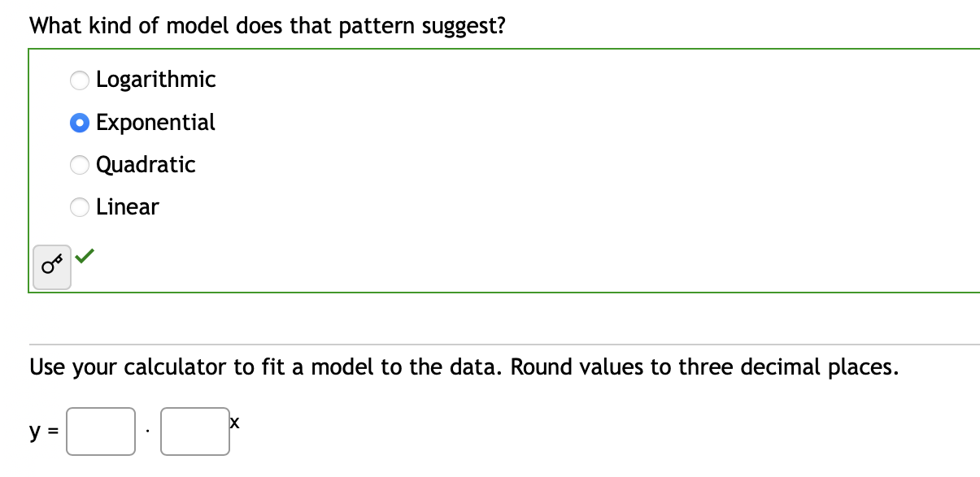Click the checkmark next to the key button
The height and width of the screenshot is (477, 980).
[85, 255]
